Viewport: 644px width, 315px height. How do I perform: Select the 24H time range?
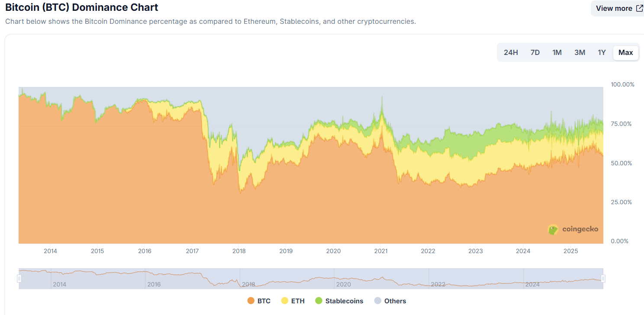(x=511, y=52)
